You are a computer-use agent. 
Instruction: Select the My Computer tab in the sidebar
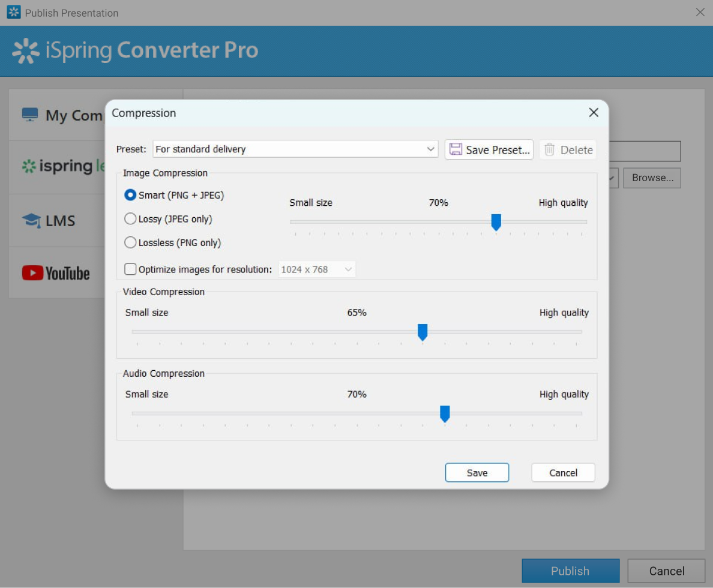click(x=57, y=115)
